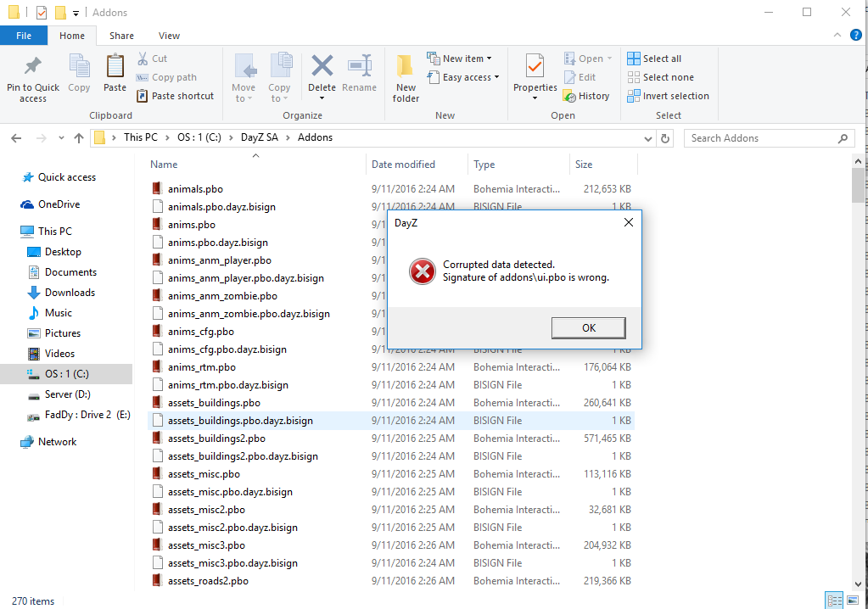Click Paste shortcut in the ribbon

[x=175, y=96]
